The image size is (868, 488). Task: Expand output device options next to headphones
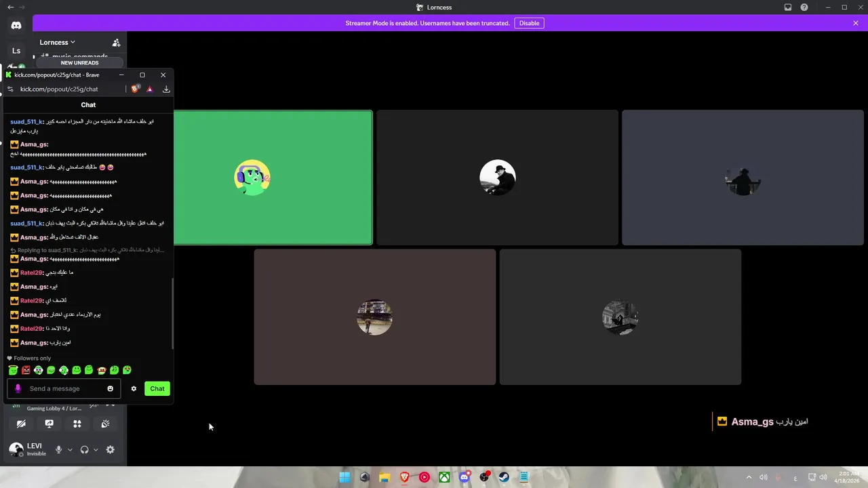point(96,449)
